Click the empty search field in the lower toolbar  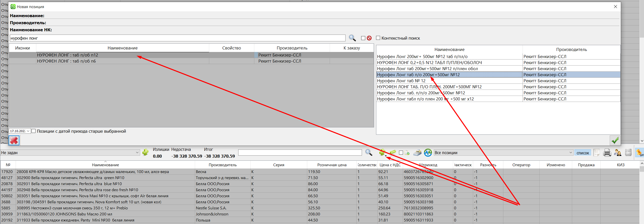click(x=300, y=152)
